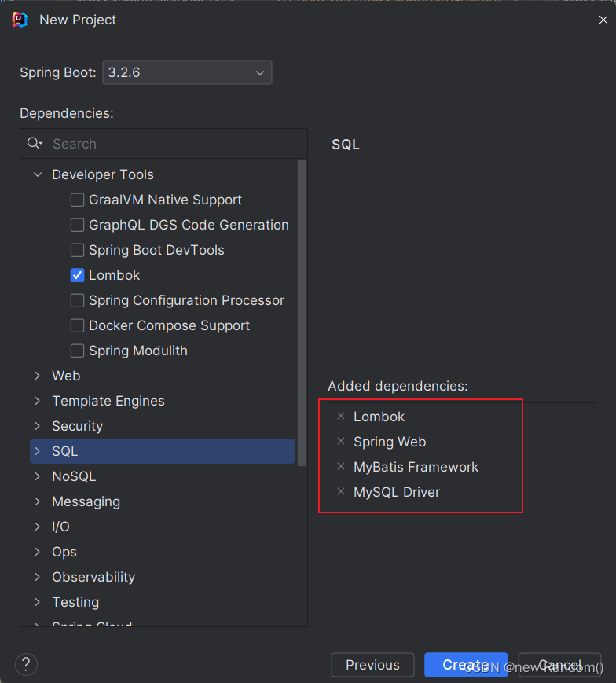Screen dimensions: 616x683
Task: Open help via the question mark icon
Action: click(x=26, y=664)
